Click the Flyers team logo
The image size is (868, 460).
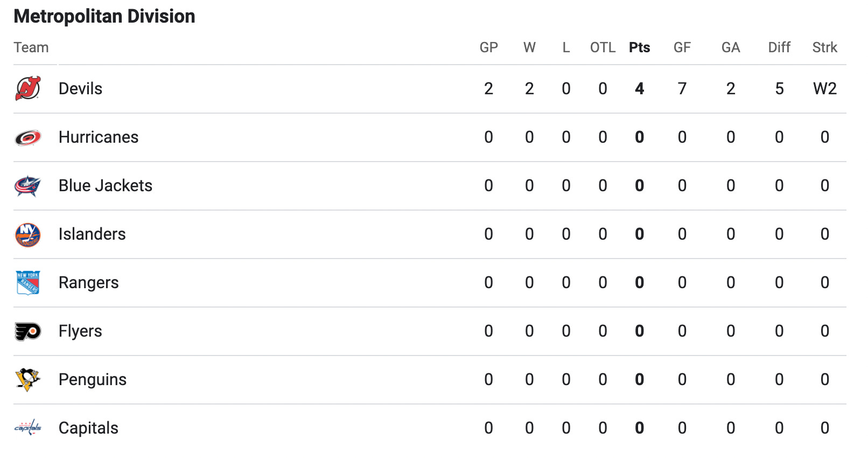click(28, 331)
